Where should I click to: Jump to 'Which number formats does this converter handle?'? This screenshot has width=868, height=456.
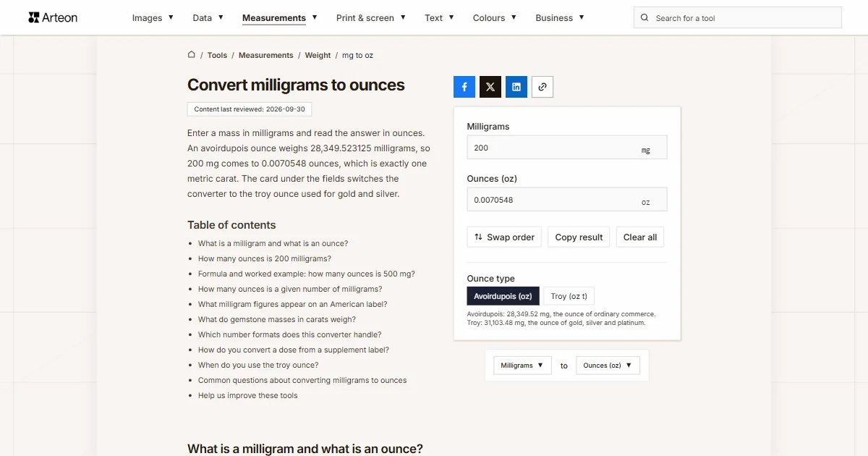pyautogui.click(x=290, y=335)
